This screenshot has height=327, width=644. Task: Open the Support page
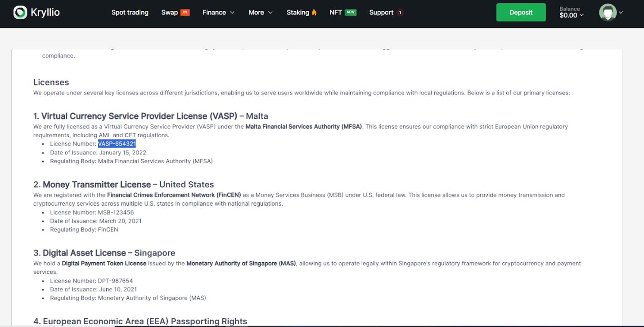click(x=381, y=13)
